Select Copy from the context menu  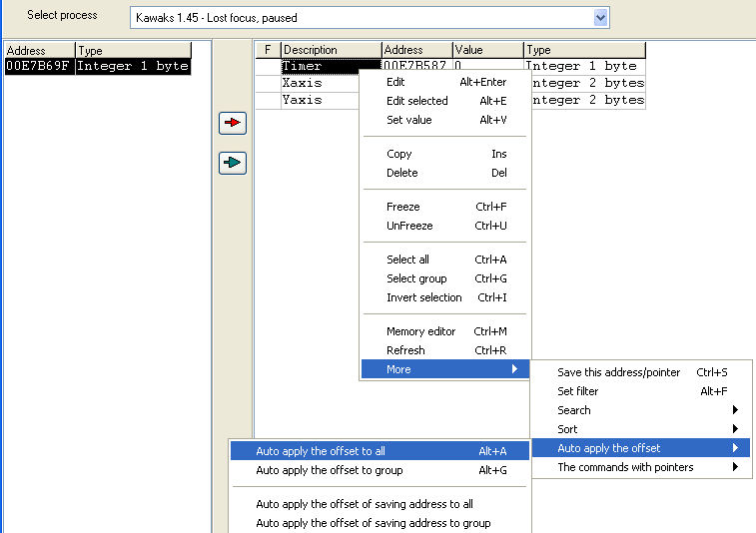[x=445, y=154]
